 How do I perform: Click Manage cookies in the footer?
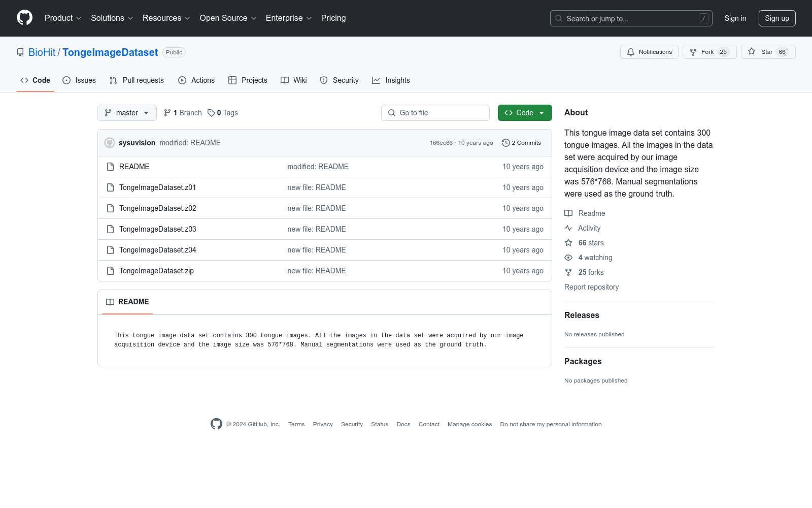click(469, 424)
